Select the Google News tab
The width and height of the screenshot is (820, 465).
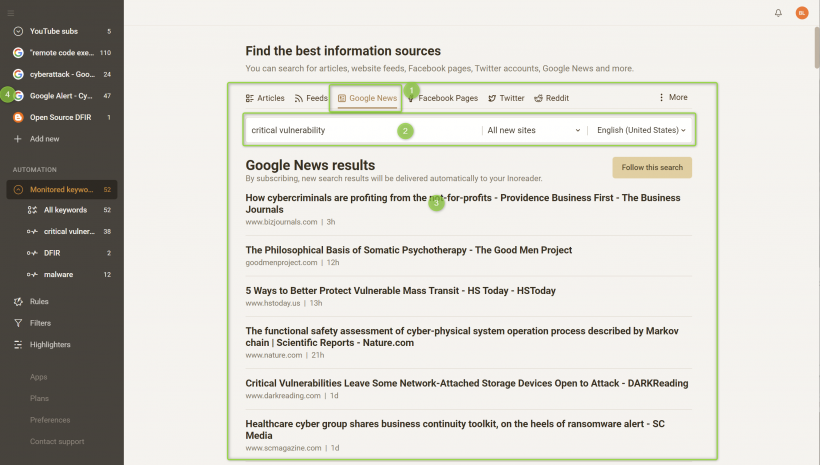367,98
